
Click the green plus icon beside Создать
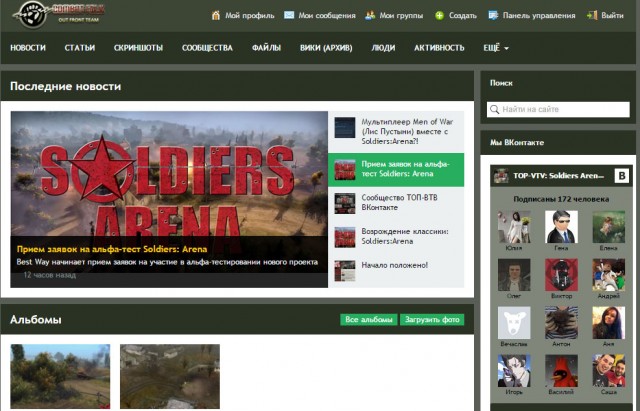click(439, 16)
